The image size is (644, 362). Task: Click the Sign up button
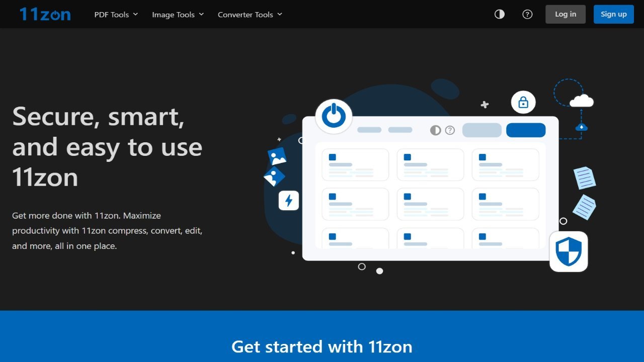coord(614,14)
